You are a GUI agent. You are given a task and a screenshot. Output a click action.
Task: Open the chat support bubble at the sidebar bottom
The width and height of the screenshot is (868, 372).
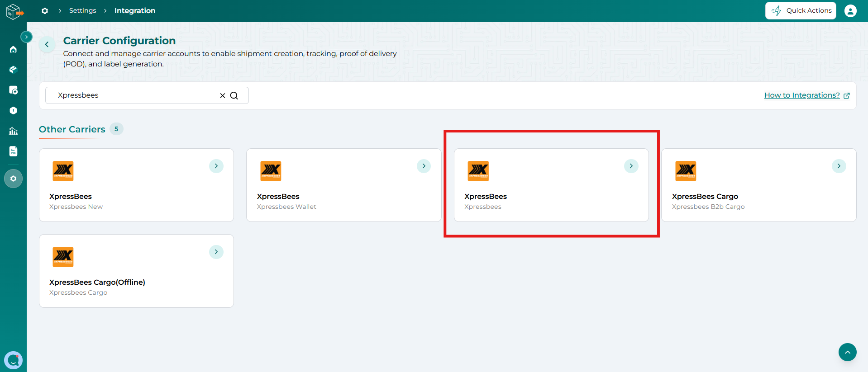click(x=13, y=360)
